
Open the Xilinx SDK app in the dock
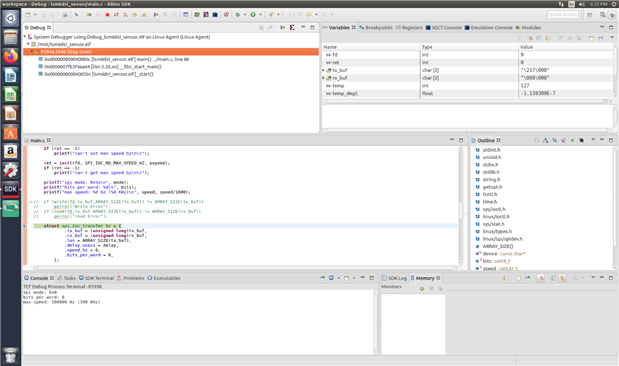11,189
